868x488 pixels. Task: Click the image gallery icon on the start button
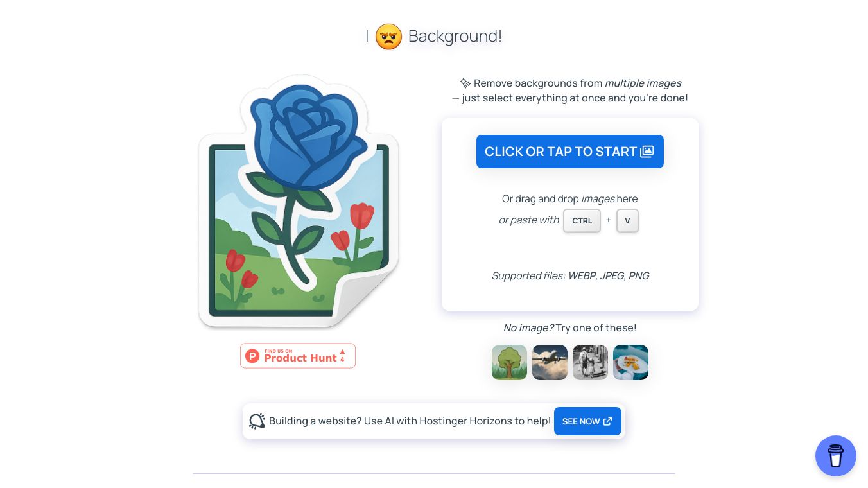(x=647, y=152)
